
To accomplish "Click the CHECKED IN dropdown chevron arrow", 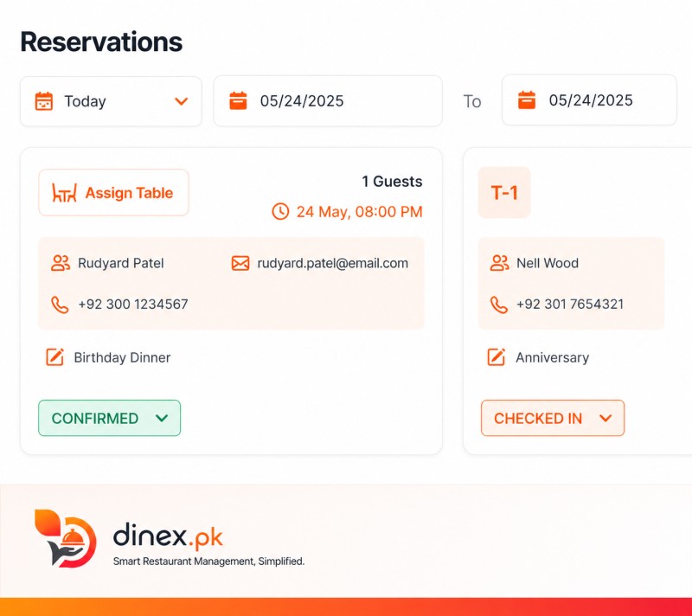I will pyautogui.click(x=606, y=418).
